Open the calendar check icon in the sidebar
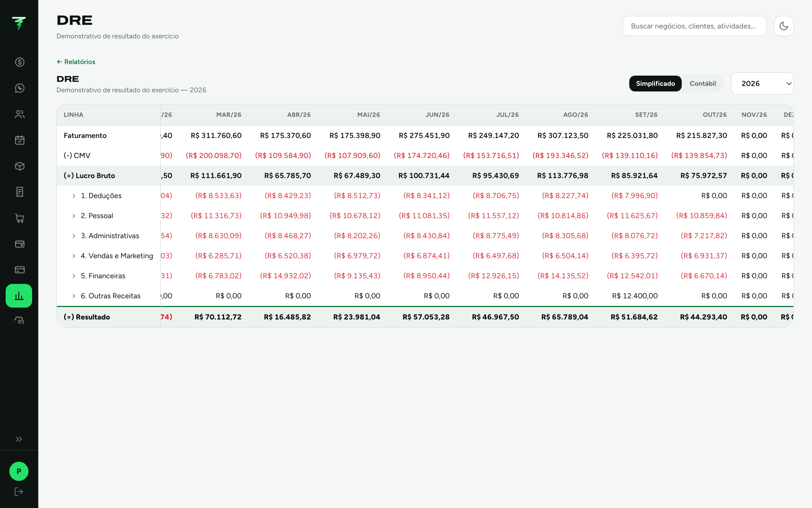The image size is (812, 508). point(19,140)
